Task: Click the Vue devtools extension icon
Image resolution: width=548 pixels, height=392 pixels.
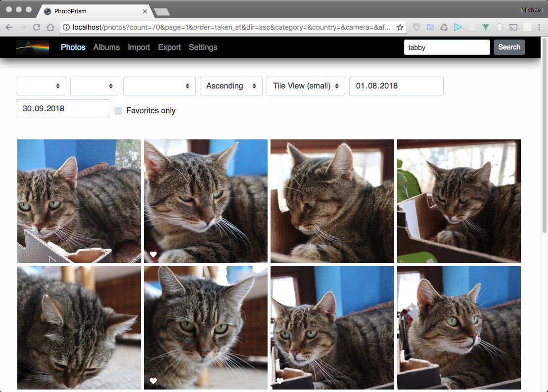Action: [486, 27]
